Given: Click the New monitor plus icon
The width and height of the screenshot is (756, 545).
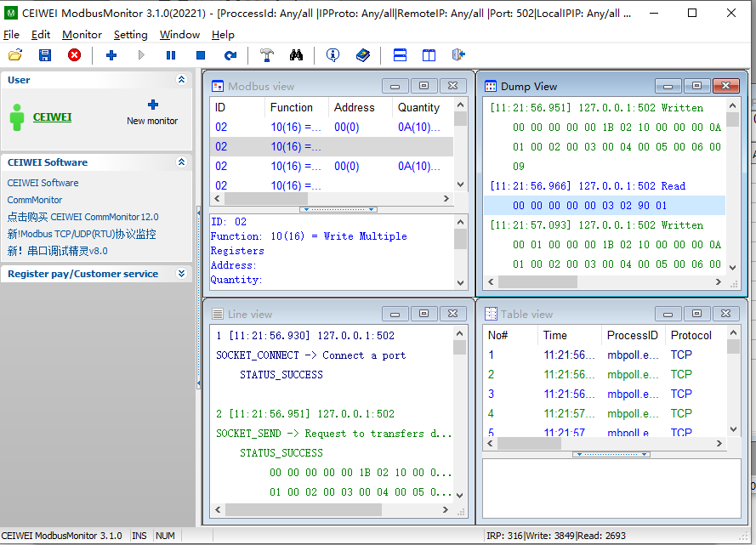Looking at the screenshot, I should pyautogui.click(x=153, y=105).
